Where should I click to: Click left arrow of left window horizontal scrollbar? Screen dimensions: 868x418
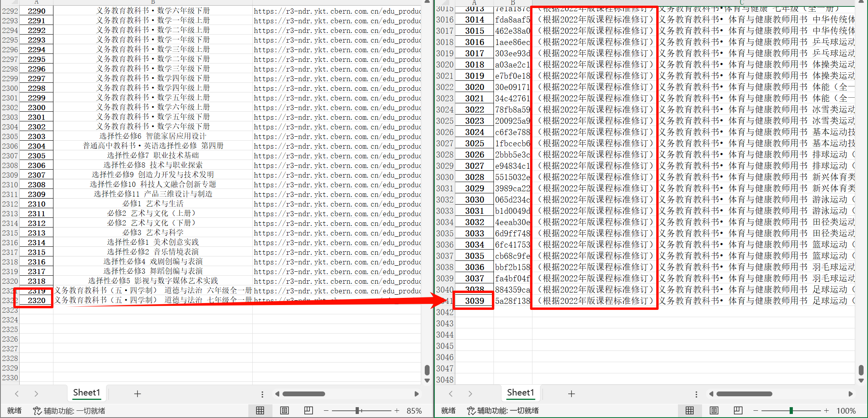[x=277, y=394]
